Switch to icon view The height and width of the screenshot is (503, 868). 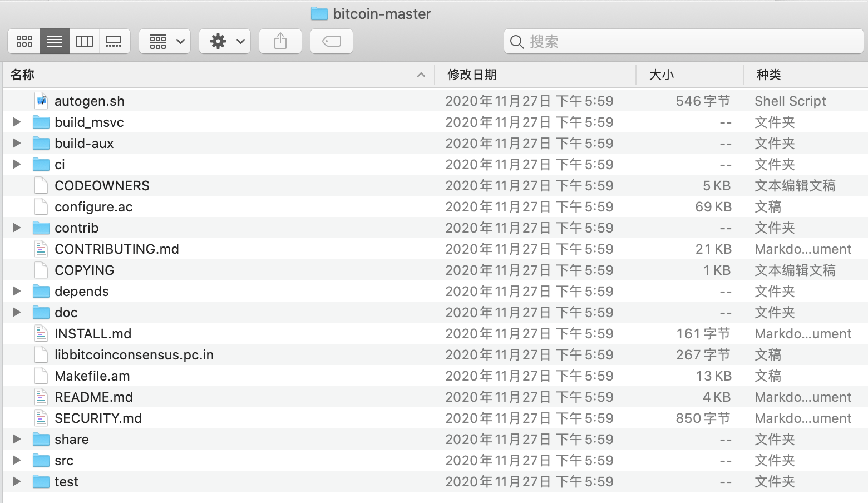click(x=24, y=41)
